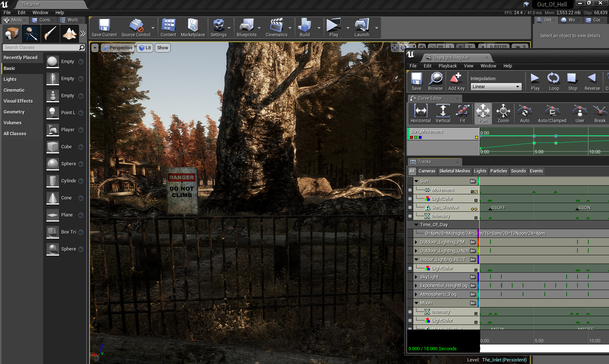The height and width of the screenshot is (364, 609).
Task: Open the Cinematics toolbar icon
Action: pos(276,28)
